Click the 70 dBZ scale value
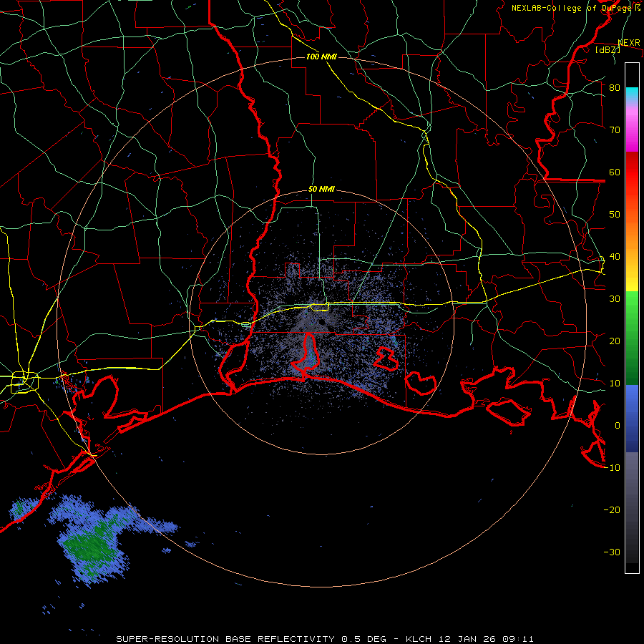The height and width of the screenshot is (644, 644). tap(615, 130)
